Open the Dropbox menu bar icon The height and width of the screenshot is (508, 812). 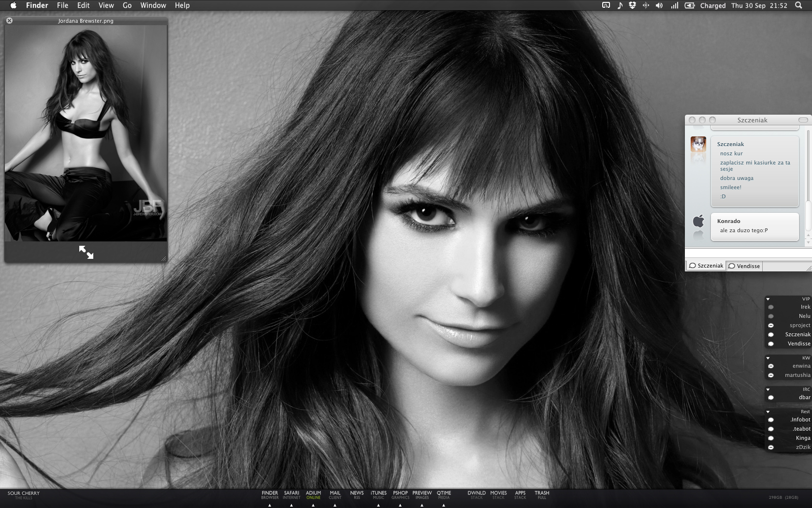pyautogui.click(x=632, y=5)
